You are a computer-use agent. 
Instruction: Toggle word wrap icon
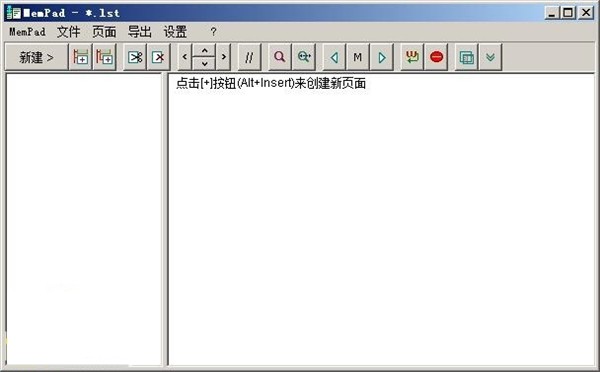point(412,57)
